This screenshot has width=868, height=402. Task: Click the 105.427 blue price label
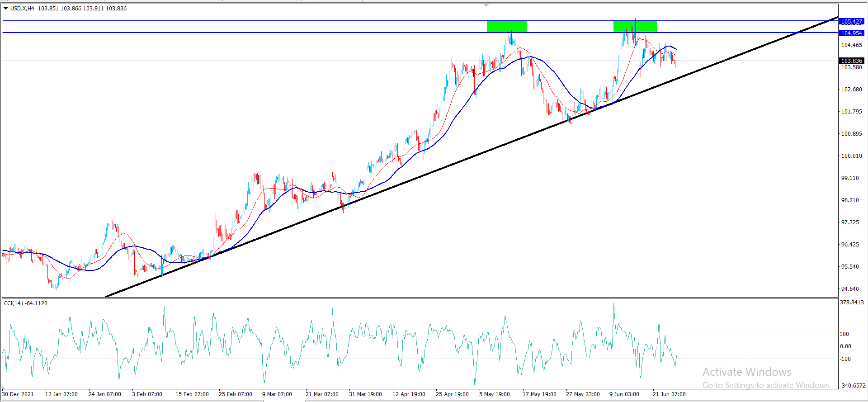tap(851, 21)
